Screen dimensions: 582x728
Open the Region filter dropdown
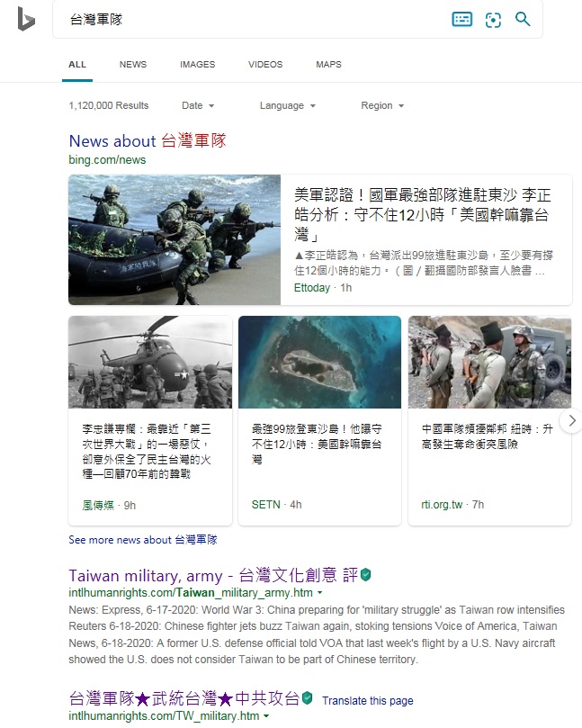click(382, 105)
